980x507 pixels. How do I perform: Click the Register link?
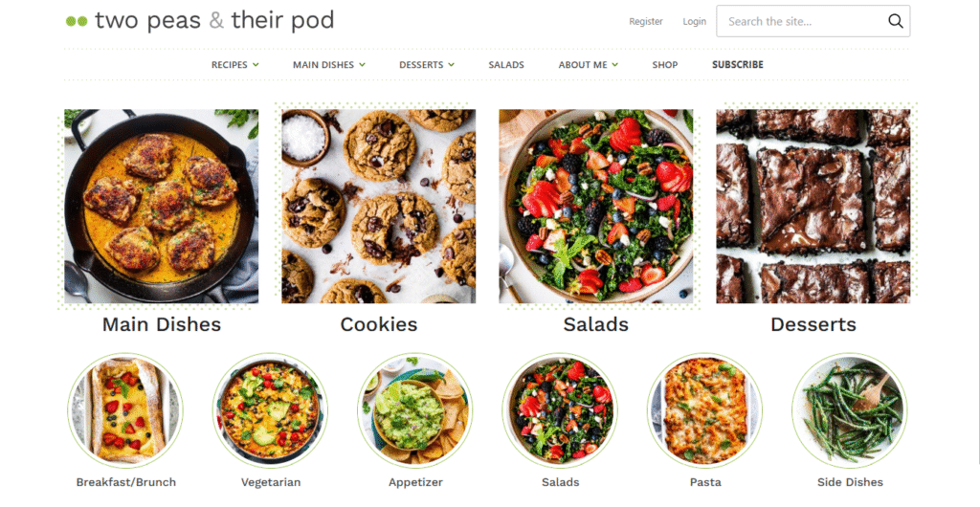tap(646, 21)
